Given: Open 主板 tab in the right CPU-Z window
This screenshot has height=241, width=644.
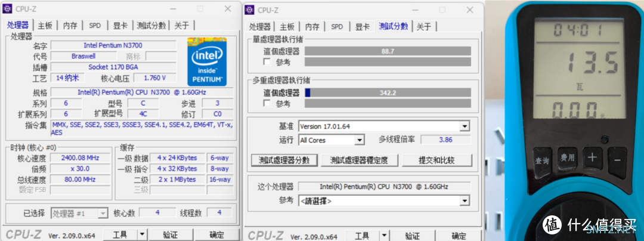Looking at the screenshot, I should tap(287, 27).
